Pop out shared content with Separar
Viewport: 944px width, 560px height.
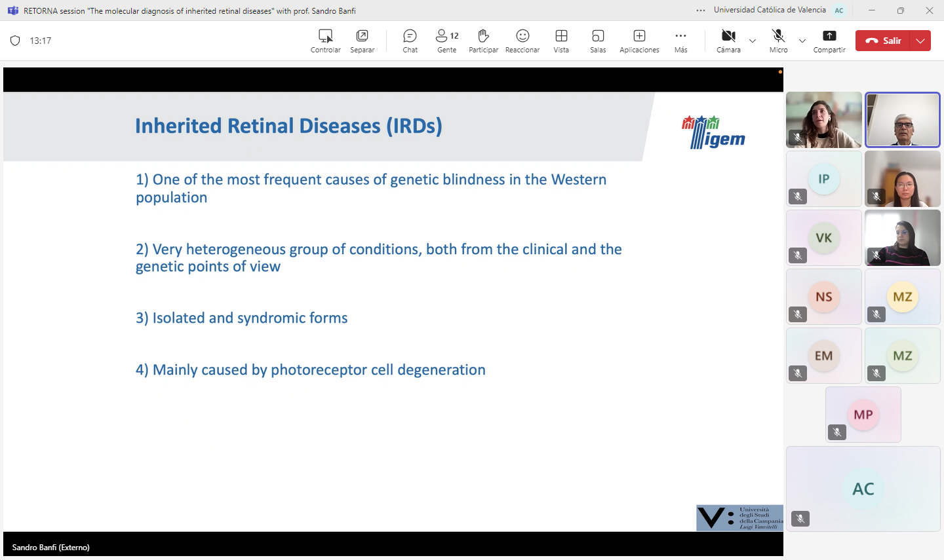[x=362, y=41]
